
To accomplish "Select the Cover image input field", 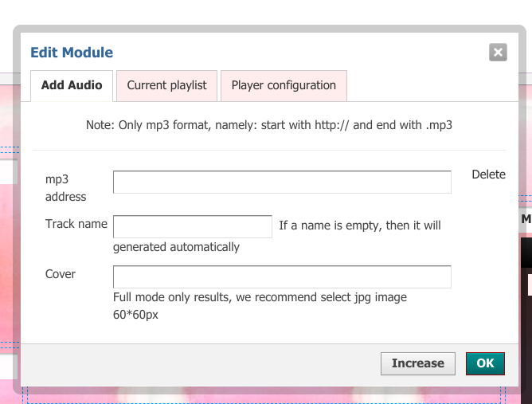I will [282, 277].
